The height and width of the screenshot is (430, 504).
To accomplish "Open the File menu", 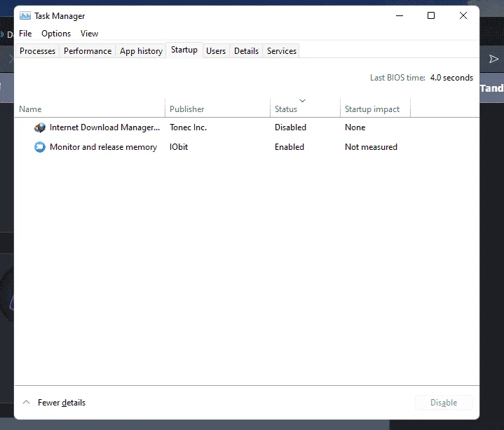I will tap(25, 34).
